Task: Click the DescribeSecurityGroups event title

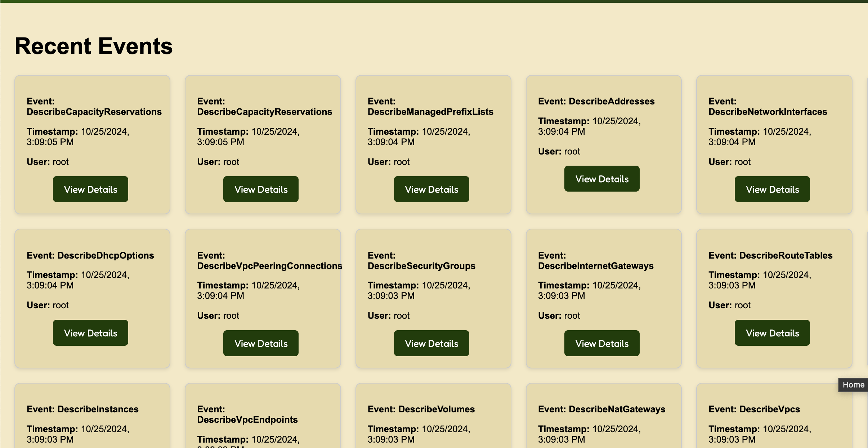Action: tap(421, 261)
